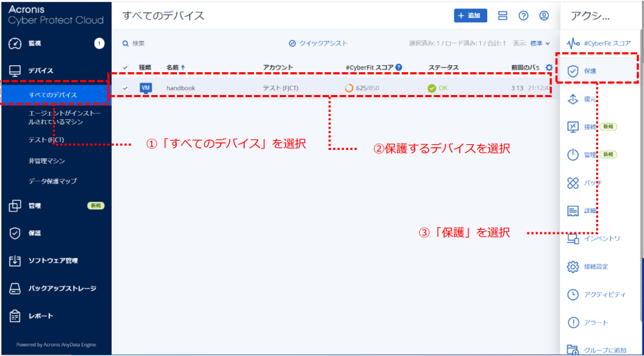Viewport: 644px width, 356px height.
Task: Open table column settings gear icon
Action: (549, 68)
